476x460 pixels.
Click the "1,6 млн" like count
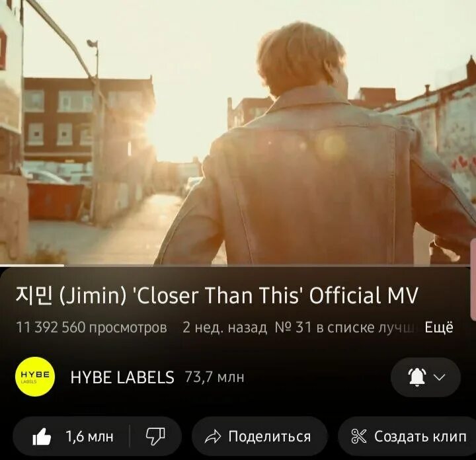pyautogui.click(x=89, y=437)
